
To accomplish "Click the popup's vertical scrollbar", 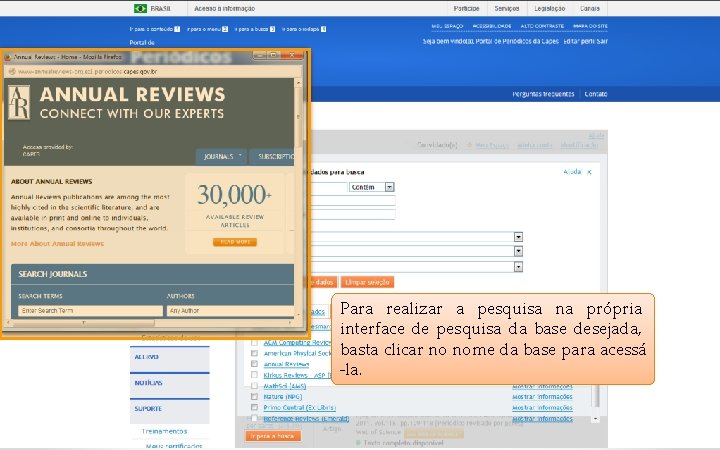I will click(x=298, y=115).
